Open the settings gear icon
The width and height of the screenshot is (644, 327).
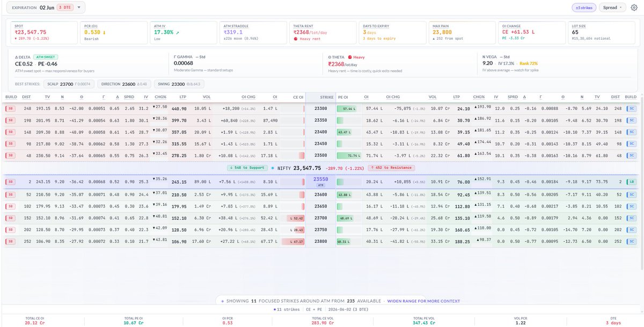pyautogui.click(x=634, y=8)
